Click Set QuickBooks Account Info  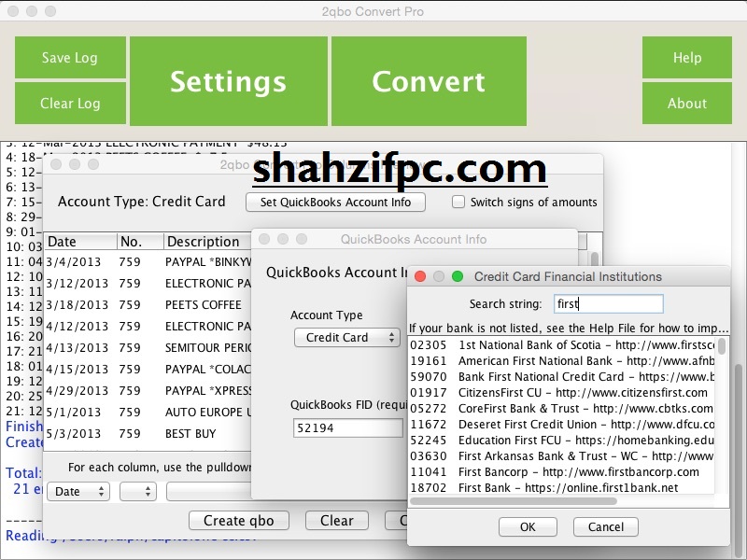[335, 202]
